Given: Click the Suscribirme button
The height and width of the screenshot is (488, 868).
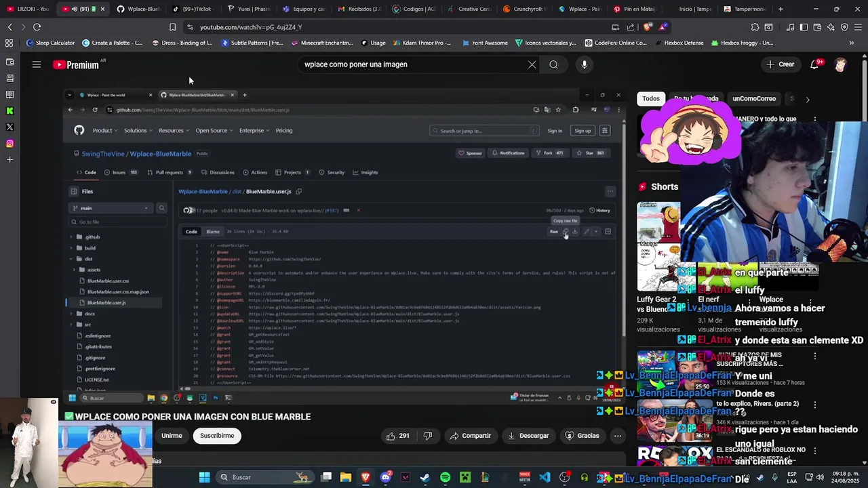Looking at the screenshot, I should tap(217, 436).
